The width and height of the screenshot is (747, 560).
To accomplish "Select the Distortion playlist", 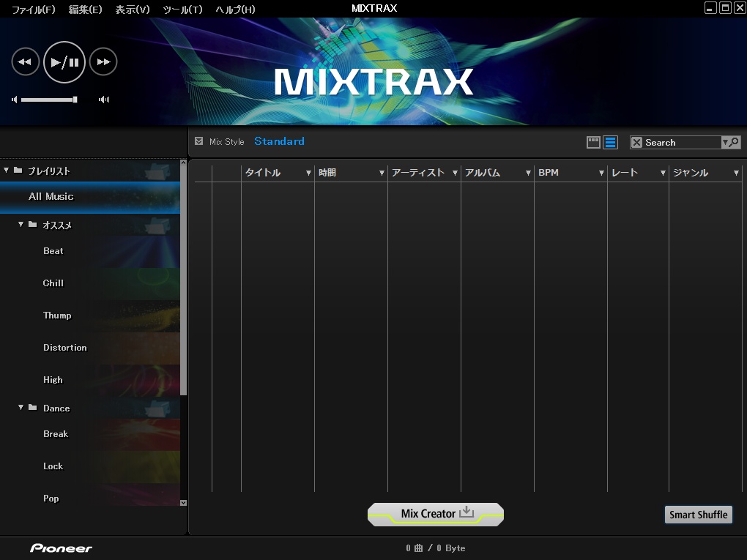I will coord(90,348).
